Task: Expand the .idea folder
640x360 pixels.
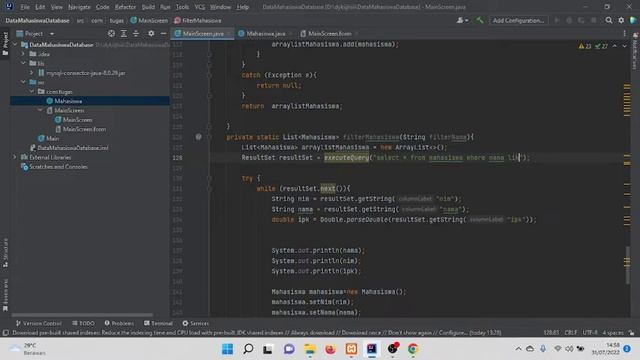Action: pos(23,54)
